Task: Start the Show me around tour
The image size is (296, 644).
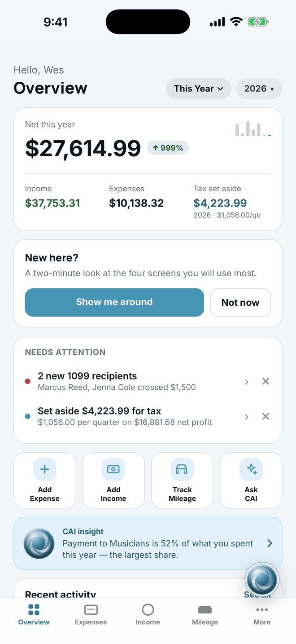Action: (114, 302)
